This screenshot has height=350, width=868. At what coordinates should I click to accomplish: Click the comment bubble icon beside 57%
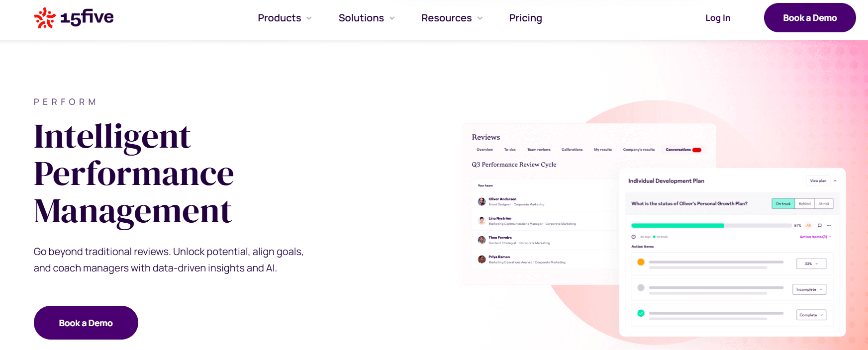pyautogui.click(x=820, y=226)
